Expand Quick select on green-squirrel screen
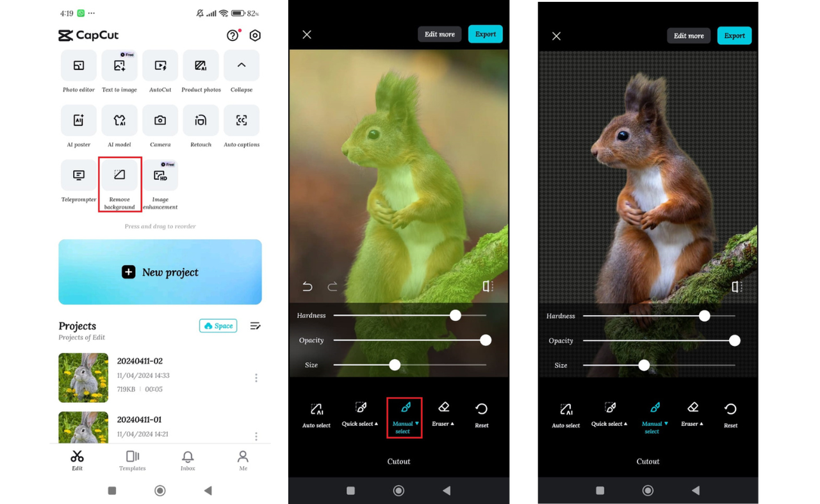 click(360, 414)
